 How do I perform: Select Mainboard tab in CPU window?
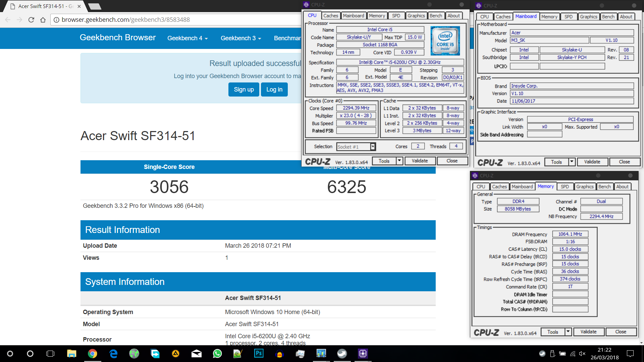click(x=354, y=16)
